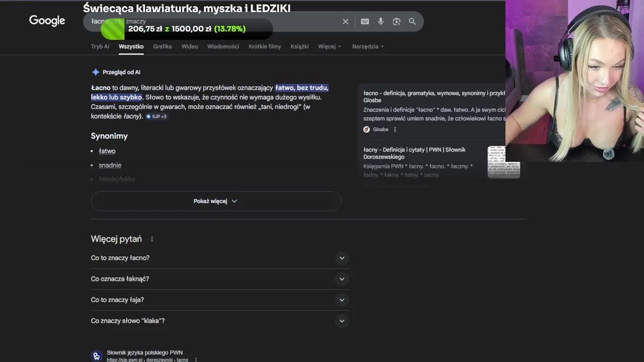Click the Pokaż więcej button
The height and width of the screenshot is (362, 644).
[216, 201]
